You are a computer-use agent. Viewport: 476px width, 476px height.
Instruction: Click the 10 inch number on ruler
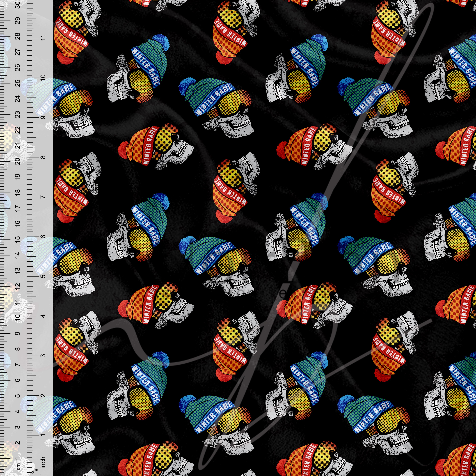tap(43, 78)
